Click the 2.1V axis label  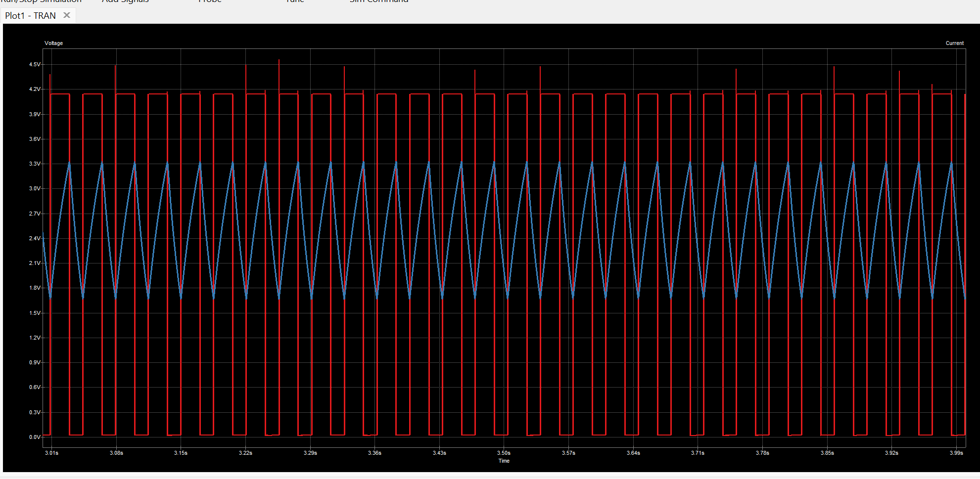(x=35, y=263)
